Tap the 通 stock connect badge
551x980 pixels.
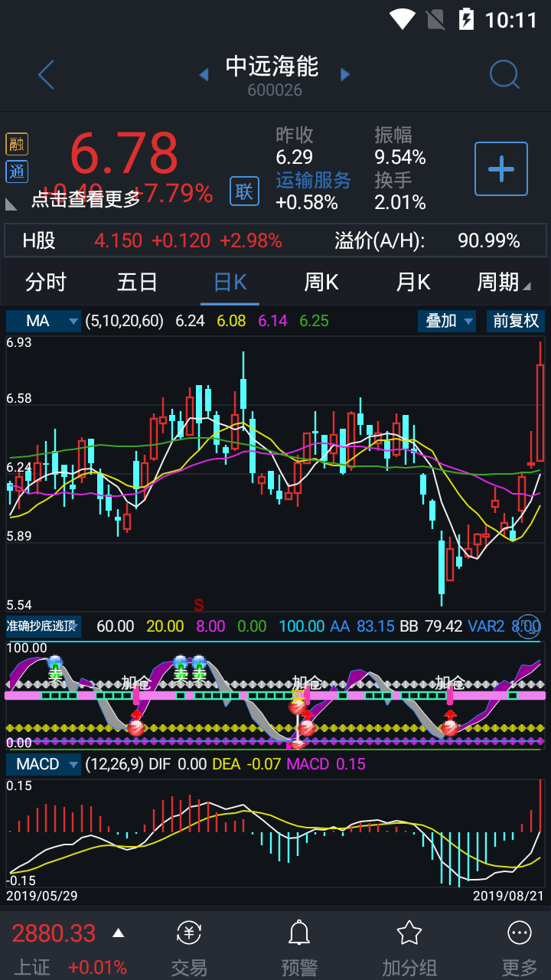coord(17,171)
